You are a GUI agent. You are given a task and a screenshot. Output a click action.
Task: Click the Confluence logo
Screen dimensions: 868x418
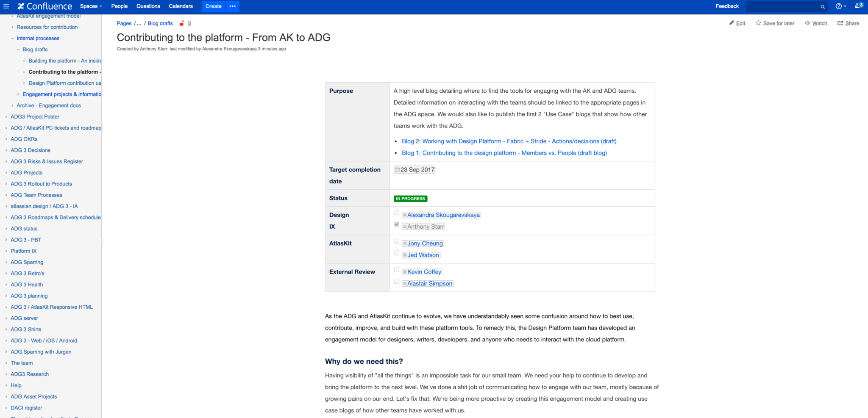click(45, 6)
